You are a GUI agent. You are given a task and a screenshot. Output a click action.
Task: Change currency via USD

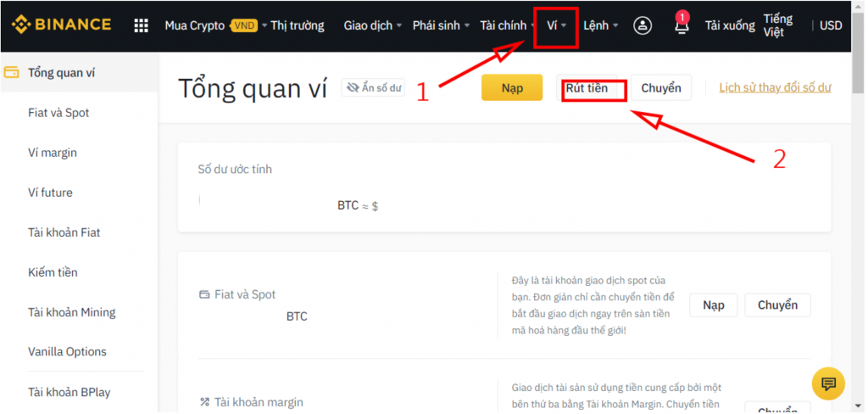click(831, 25)
